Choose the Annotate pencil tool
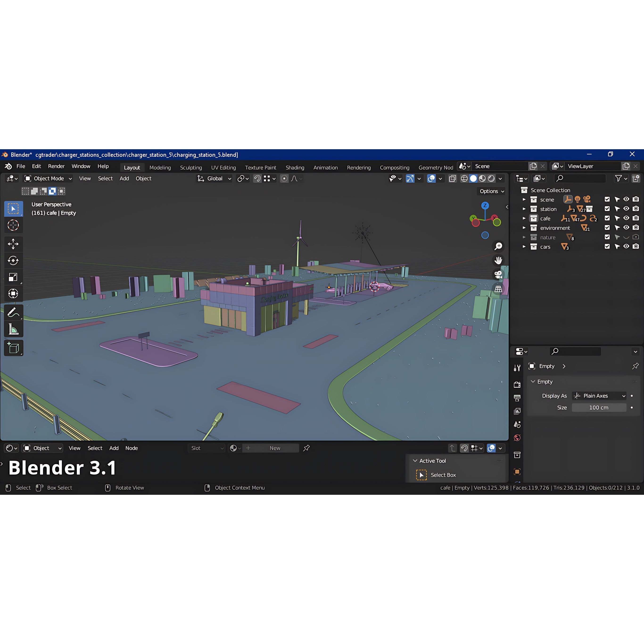This screenshot has width=644, height=644. pos(13,313)
